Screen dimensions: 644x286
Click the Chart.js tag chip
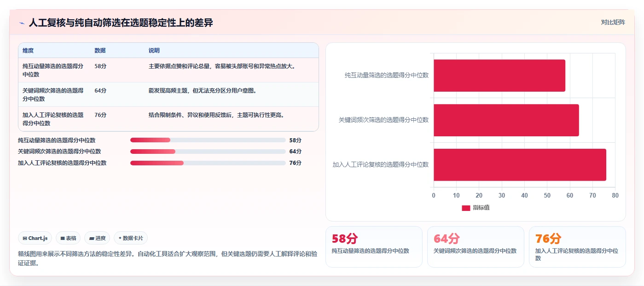point(35,238)
